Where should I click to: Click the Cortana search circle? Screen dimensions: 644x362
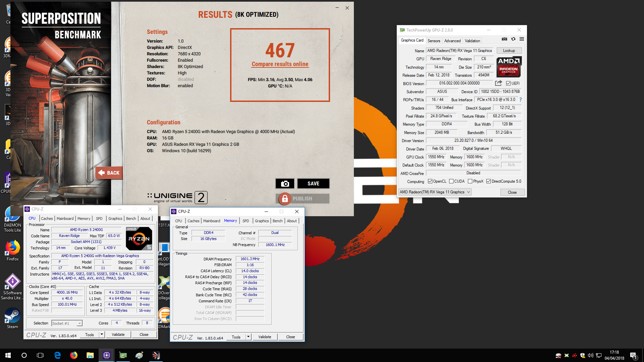tap(24, 355)
